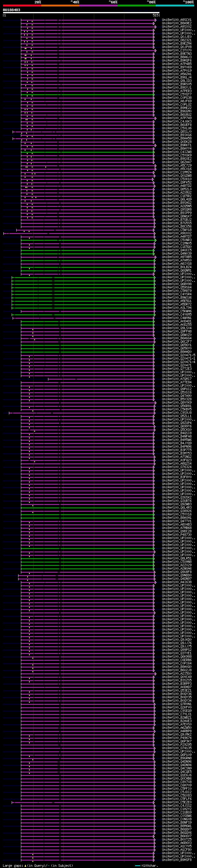Select the UniRef100_Q20471-4 entry
197x868 pixels.
[179, 362]
